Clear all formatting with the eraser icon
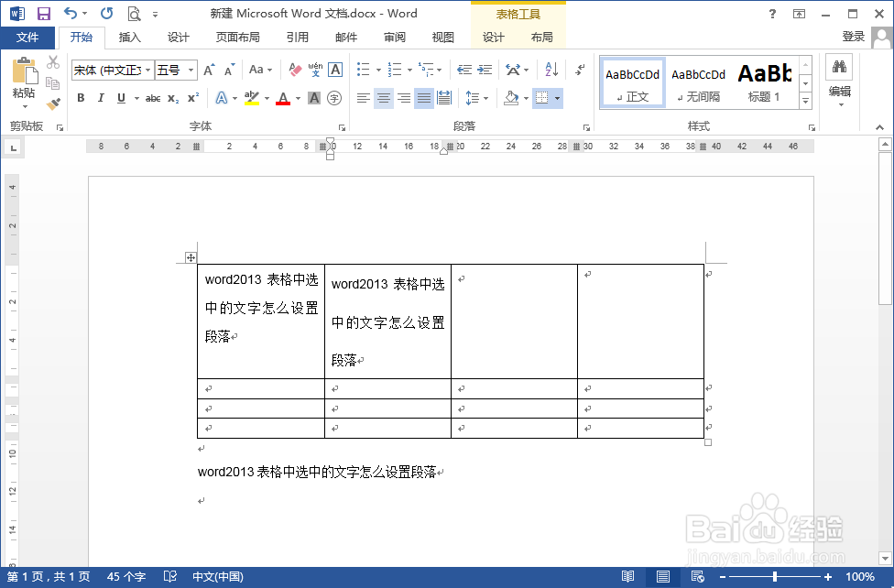 pyautogui.click(x=295, y=70)
